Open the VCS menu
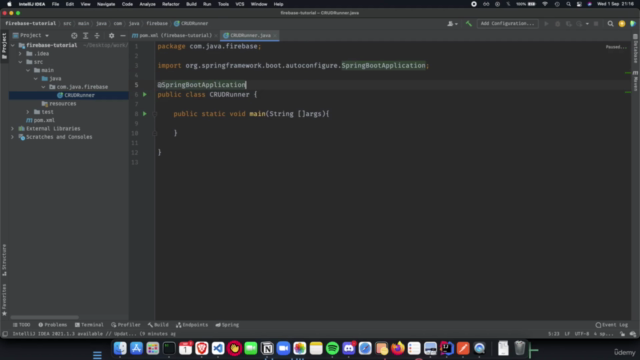 click(x=240, y=4)
